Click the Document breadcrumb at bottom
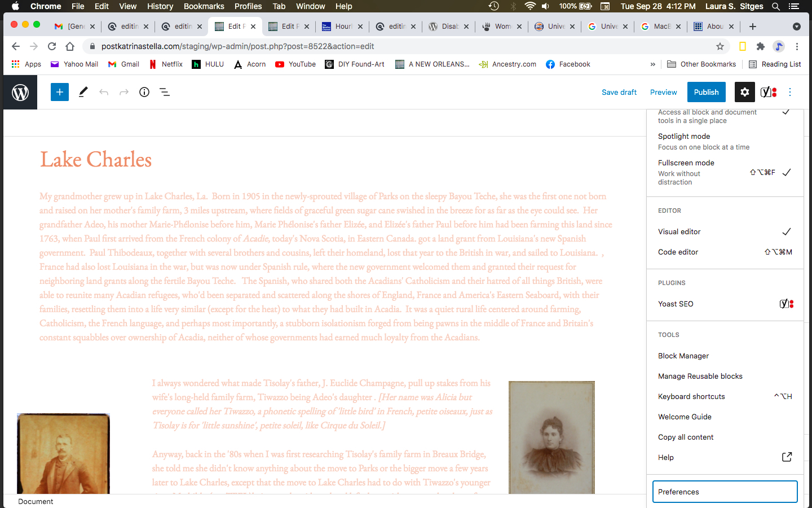The height and width of the screenshot is (508, 812). [36, 501]
